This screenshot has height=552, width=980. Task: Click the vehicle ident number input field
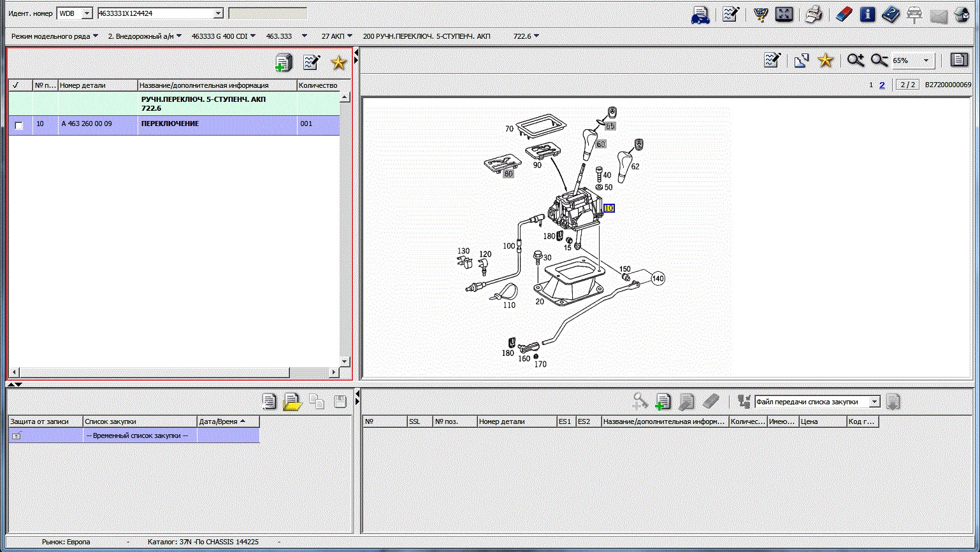[155, 13]
